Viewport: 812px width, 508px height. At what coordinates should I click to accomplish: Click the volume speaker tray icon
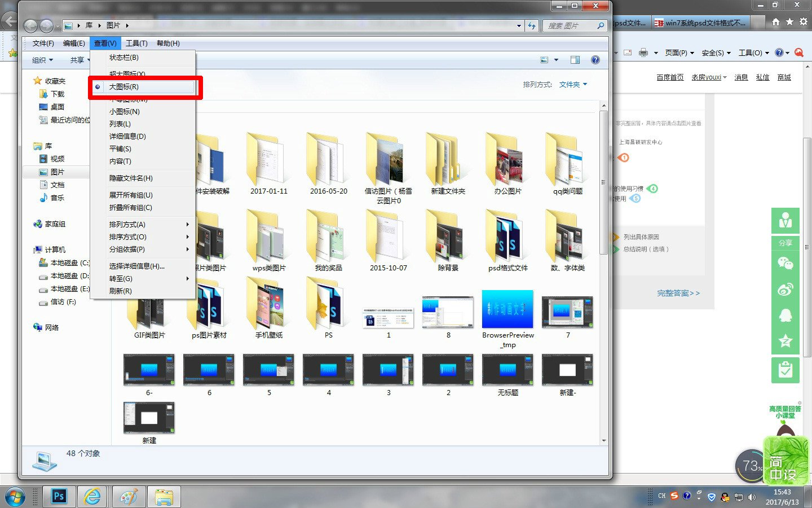pos(752,497)
